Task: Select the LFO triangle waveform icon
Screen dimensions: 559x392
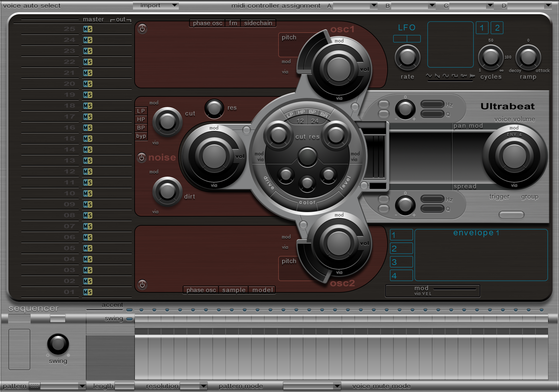Action: coord(429,76)
